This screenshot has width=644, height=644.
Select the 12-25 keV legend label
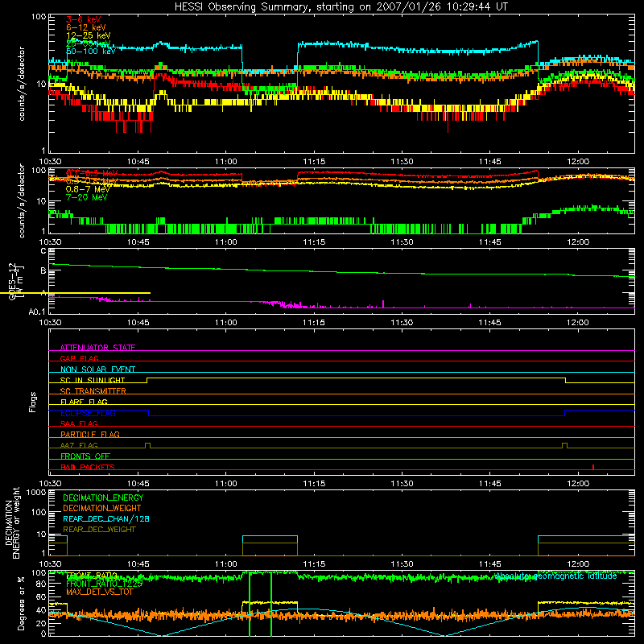89,35
